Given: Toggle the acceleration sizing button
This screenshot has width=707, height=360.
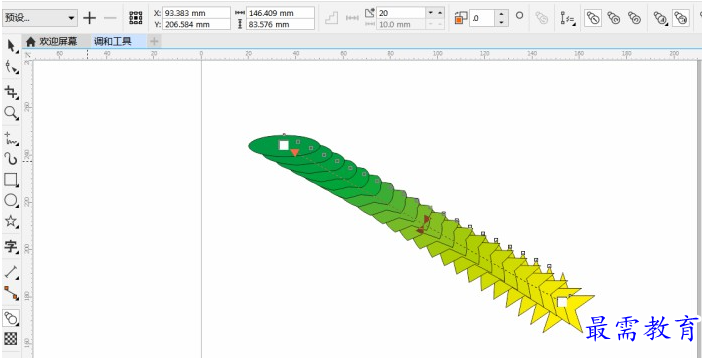Looking at the screenshot, I should point(681,18).
